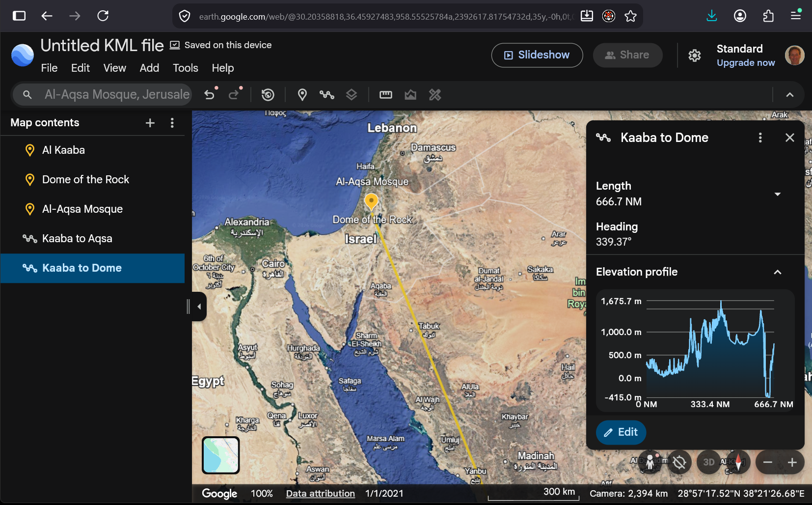Collapse the Elevation profile section
812x505 pixels.
click(x=778, y=272)
